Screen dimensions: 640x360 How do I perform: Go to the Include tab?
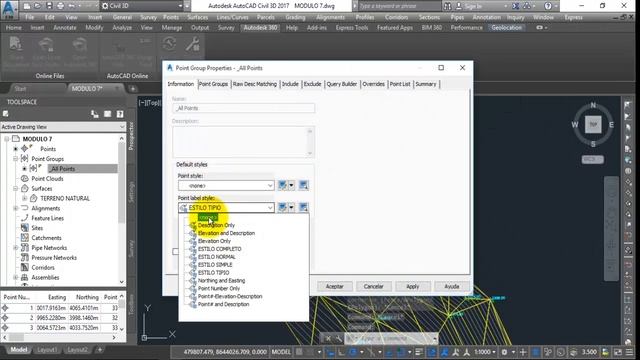pos(290,84)
